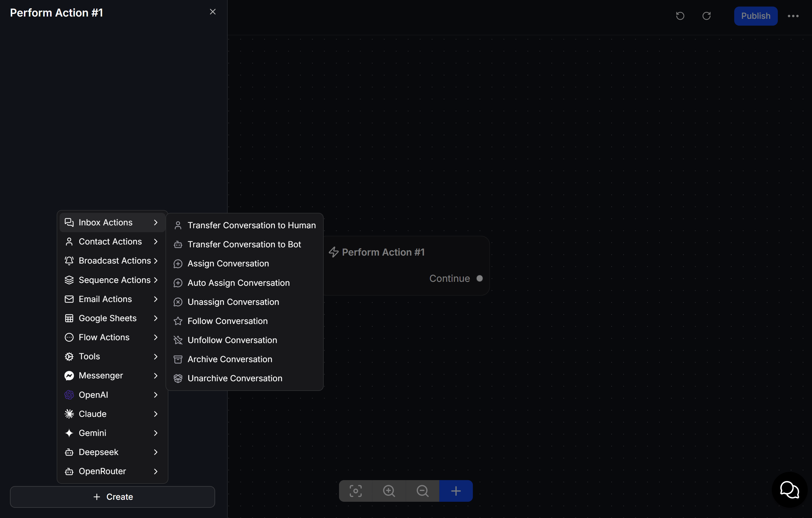This screenshot has width=812, height=518.
Task: Expand Inbox Actions submenu chevron
Action: 156,222
